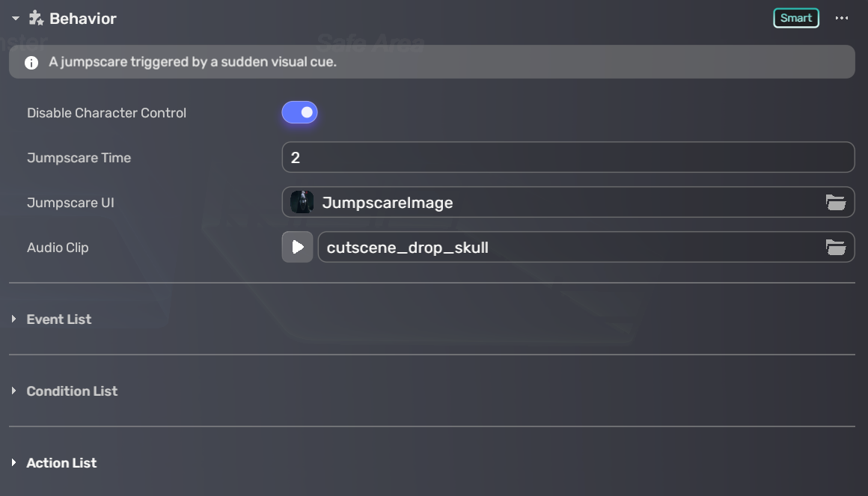The width and height of the screenshot is (868, 496).
Task: Open the folder browser for Jumpscare UI
Action: click(x=837, y=202)
